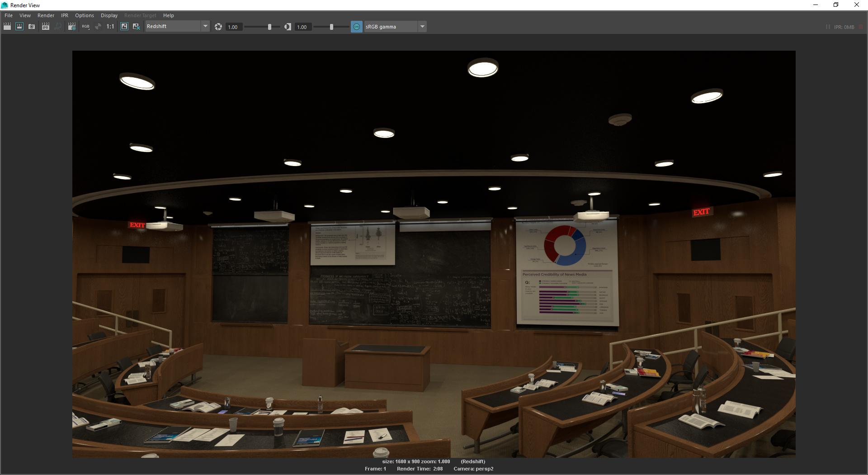Remove the kept image from Render View

[136, 27]
